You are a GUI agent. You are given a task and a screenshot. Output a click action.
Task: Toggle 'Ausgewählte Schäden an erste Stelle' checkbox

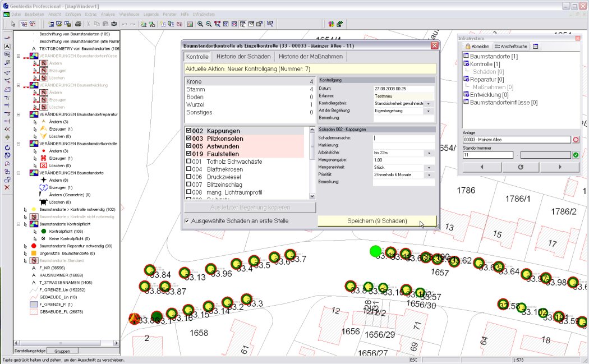tap(187, 221)
